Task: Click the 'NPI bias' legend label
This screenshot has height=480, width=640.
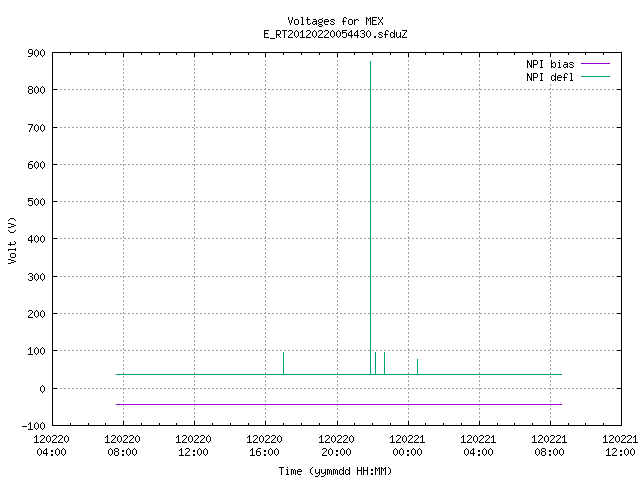Action: tap(550, 64)
